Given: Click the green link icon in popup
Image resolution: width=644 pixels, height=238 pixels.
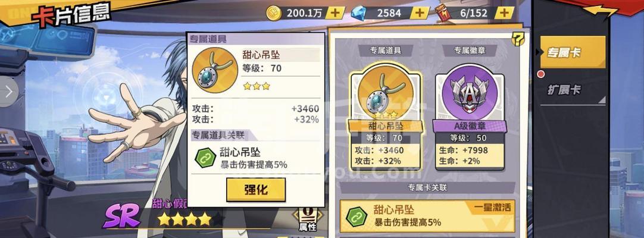Looking at the screenshot, I should tap(205, 158).
